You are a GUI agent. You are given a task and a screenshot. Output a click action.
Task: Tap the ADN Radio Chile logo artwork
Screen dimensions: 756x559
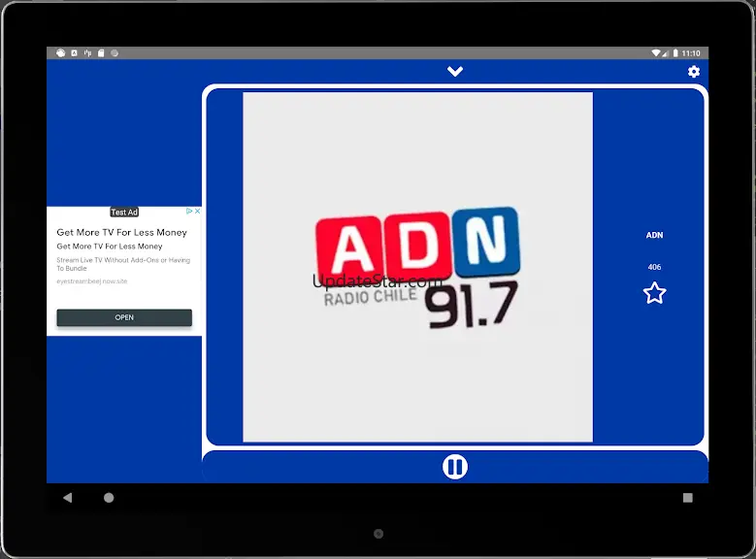(x=417, y=267)
